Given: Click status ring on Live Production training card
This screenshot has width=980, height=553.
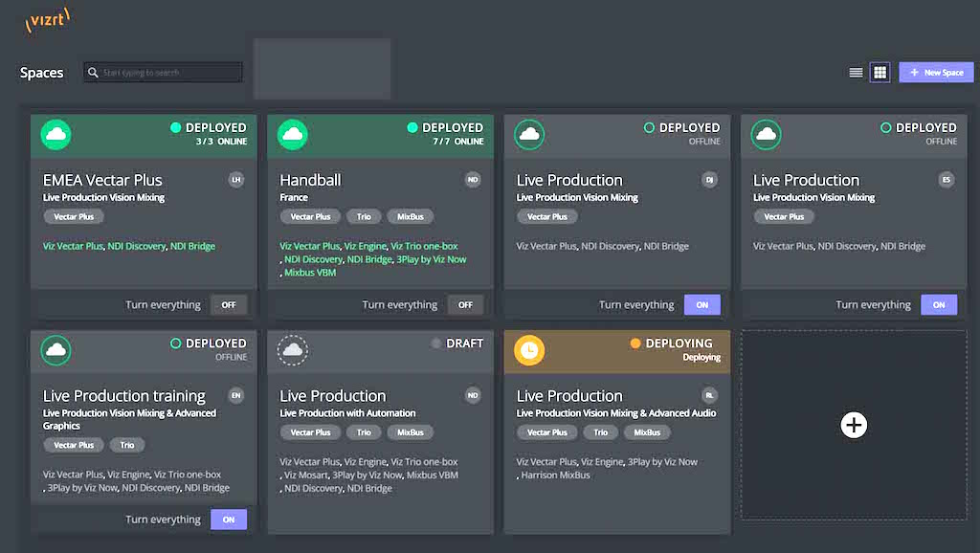Looking at the screenshot, I should point(176,343).
